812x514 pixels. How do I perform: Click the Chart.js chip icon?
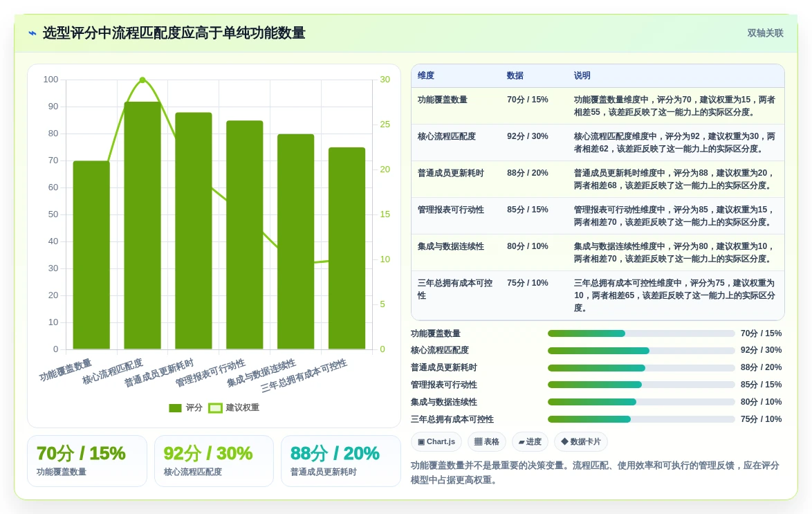click(x=421, y=442)
